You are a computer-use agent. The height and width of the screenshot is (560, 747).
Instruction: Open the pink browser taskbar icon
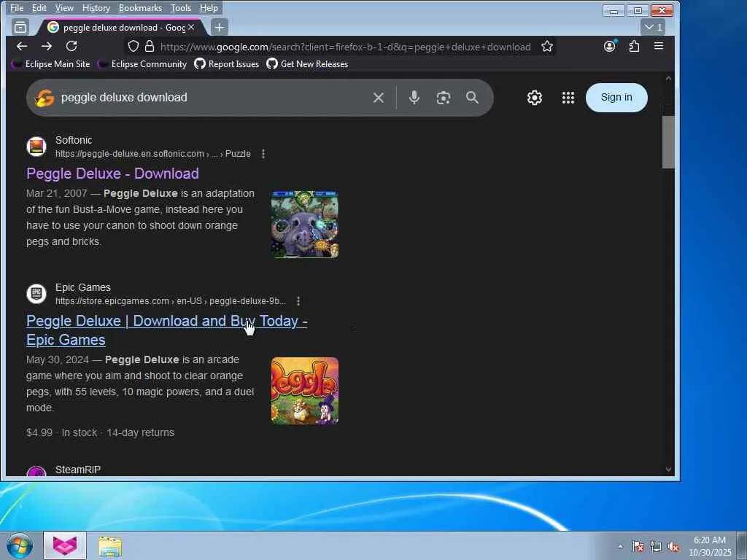[x=65, y=545]
